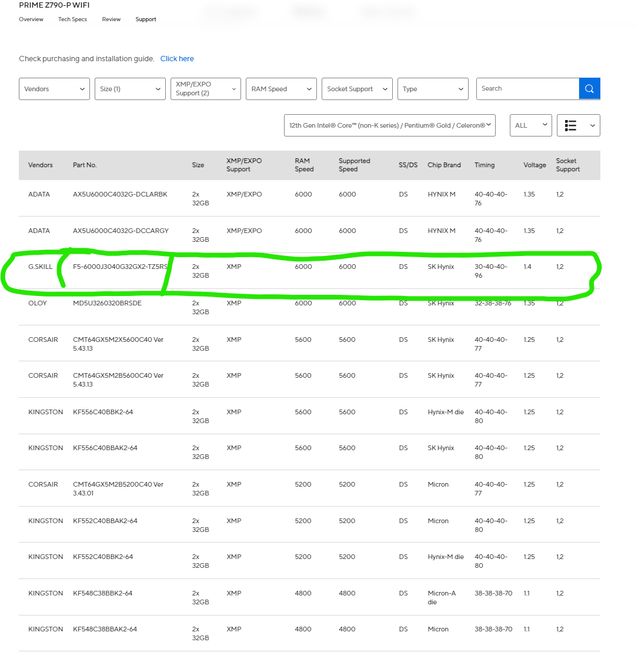Click the 1.4 voltage value
638x672 pixels.
coord(527,267)
